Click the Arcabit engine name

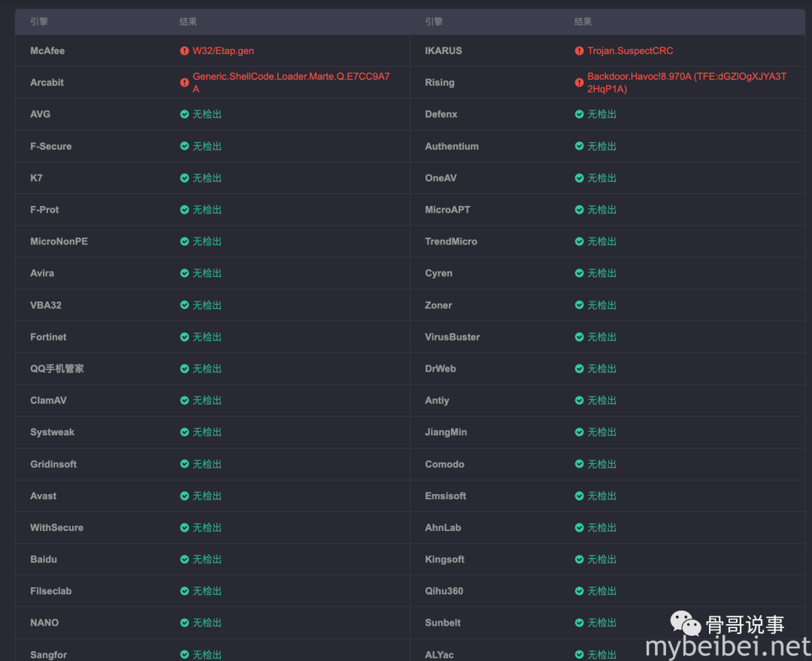[47, 83]
